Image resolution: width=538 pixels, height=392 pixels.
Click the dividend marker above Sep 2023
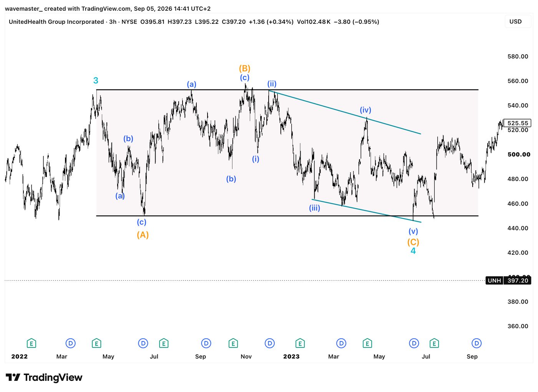(477, 343)
